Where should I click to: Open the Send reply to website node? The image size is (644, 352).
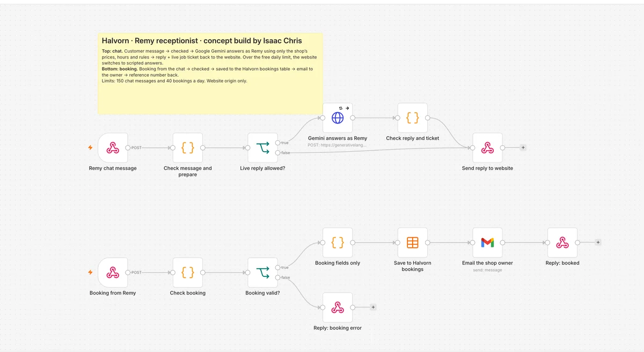(x=487, y=148)
